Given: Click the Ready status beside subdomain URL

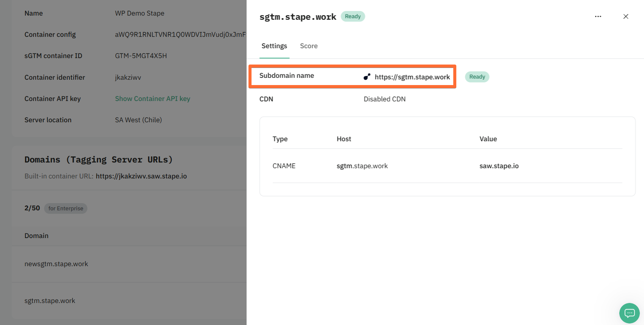Looking at the screenshot, I should tap(477, 77).
